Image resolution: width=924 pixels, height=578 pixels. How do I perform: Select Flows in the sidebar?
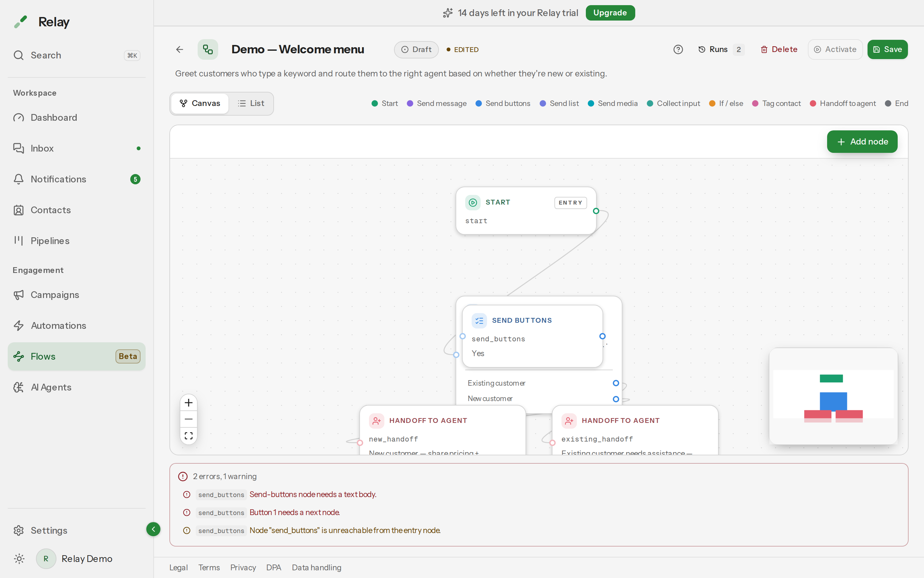pyautogui.click(x=76, y=356)
